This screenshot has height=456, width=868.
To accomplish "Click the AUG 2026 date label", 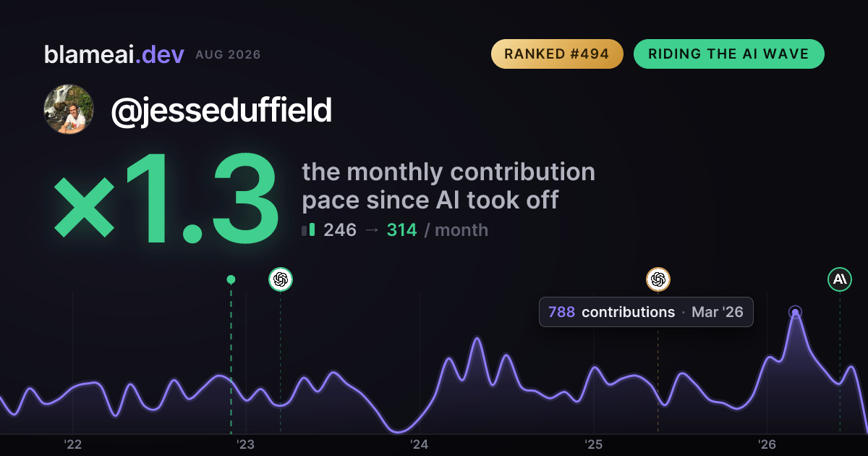I will pos(228,55).
